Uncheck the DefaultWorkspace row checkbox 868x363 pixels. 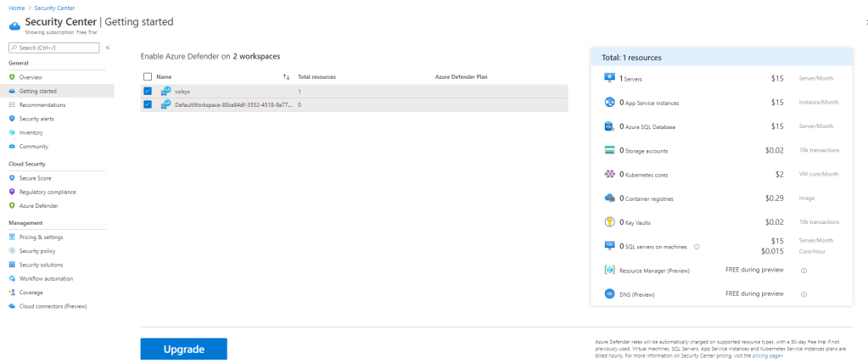click(148, 104)
